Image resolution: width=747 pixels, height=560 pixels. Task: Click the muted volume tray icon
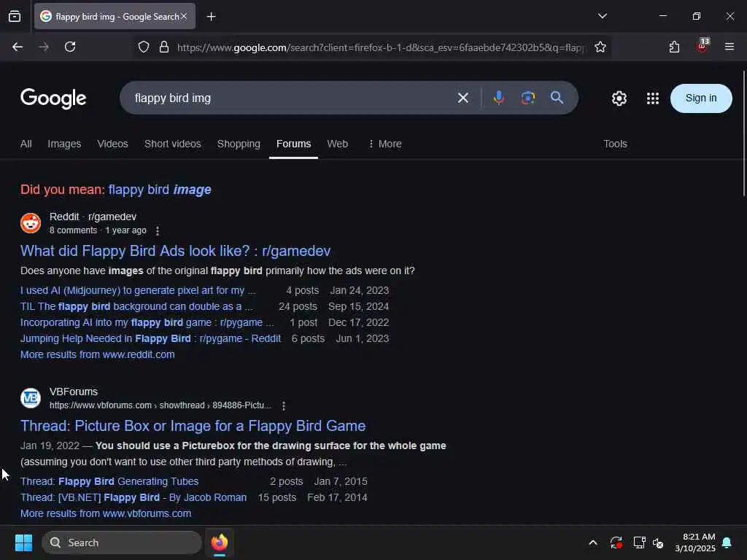659,542
